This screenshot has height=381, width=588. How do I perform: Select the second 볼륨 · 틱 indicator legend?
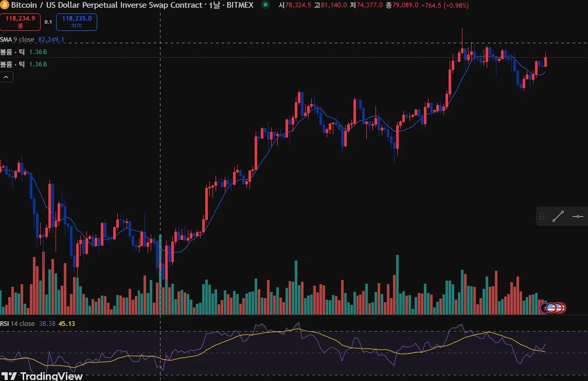[x=12, y=64]
